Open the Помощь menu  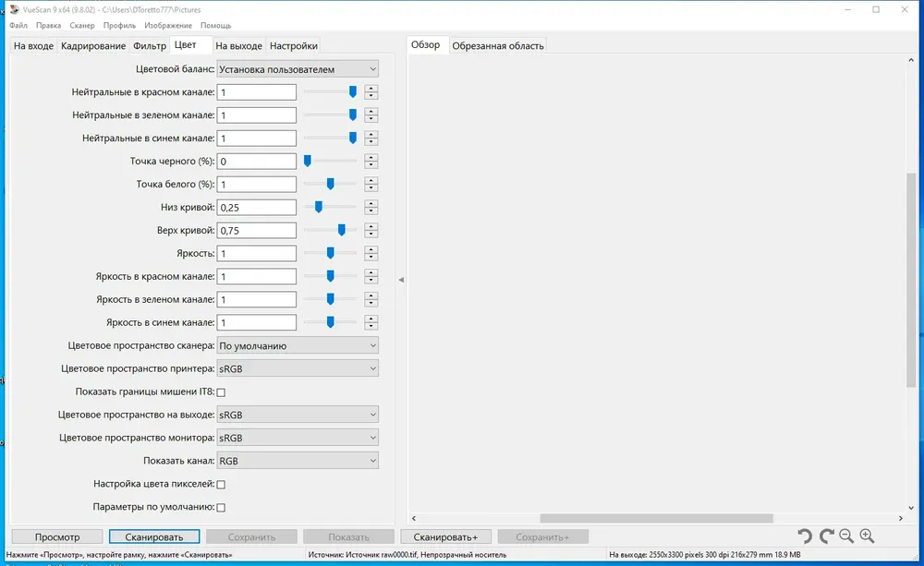pyautogui.click(x=215, y=25)
